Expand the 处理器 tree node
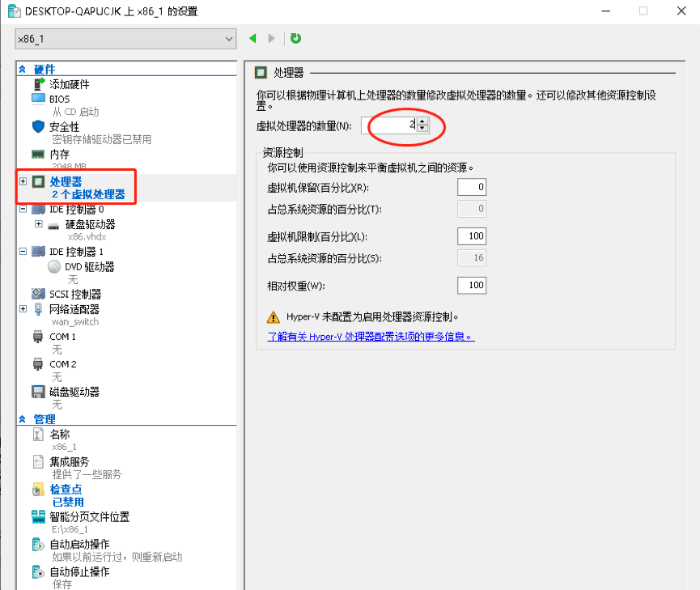Screen dimensions: 700x590 coord(23,181)
